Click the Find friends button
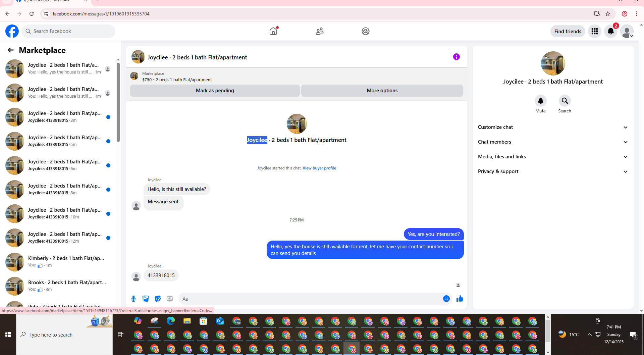This screenshot has height=355, width=644. click(568, 31)
